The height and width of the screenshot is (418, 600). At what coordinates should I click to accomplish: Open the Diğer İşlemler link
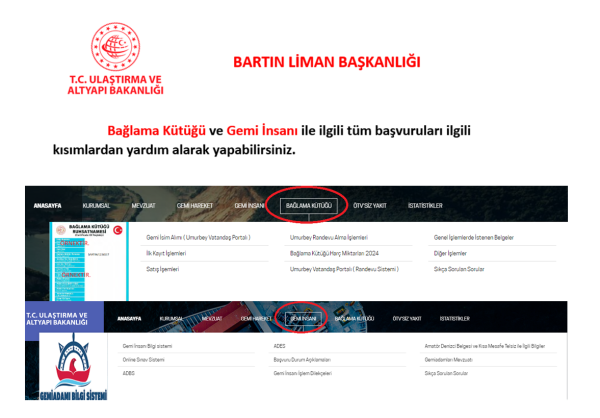tap(450, 253)
